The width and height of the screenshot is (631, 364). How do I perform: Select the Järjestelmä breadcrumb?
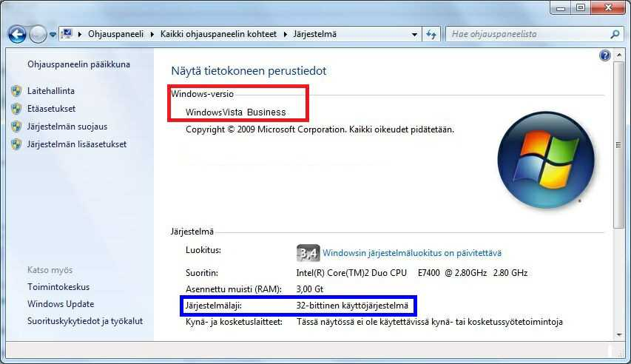point(314,34)
